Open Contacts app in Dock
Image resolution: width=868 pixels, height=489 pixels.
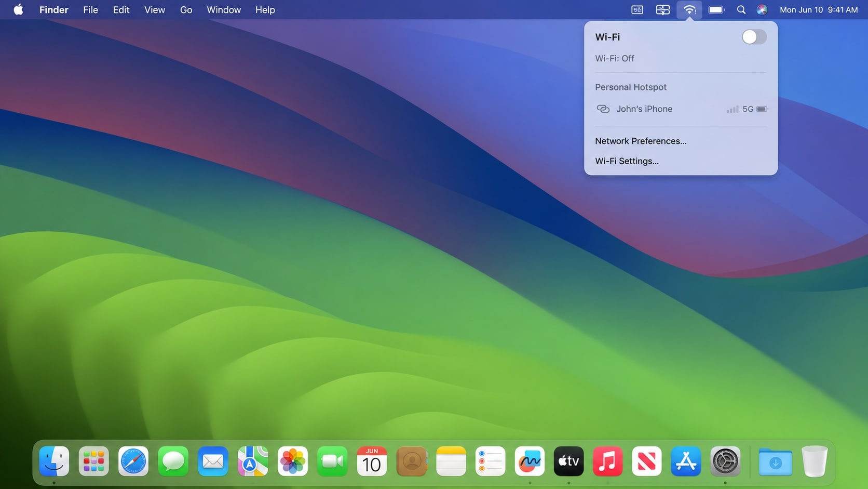pos(412,461)
